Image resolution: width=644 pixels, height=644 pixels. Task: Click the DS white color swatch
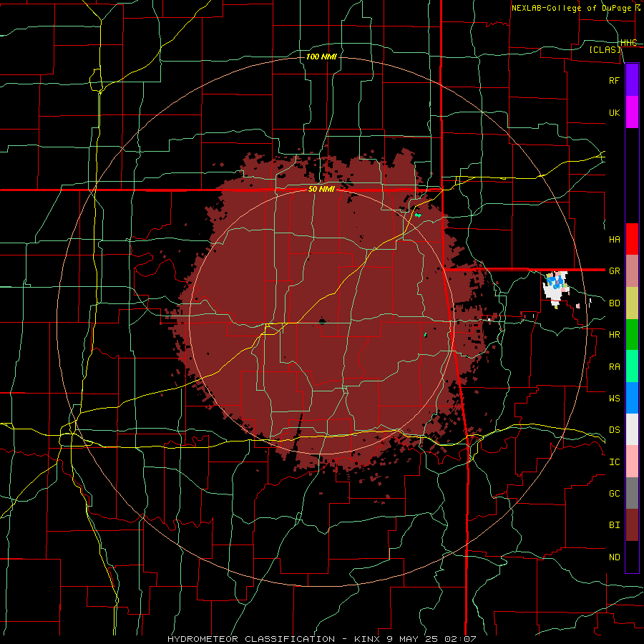point(632,429)
